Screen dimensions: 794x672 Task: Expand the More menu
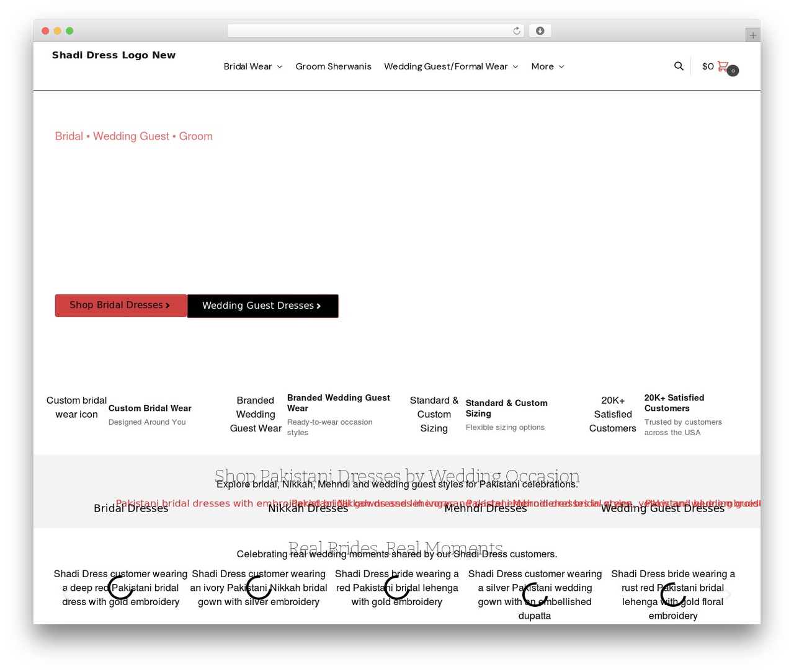(x=548, y=66)
